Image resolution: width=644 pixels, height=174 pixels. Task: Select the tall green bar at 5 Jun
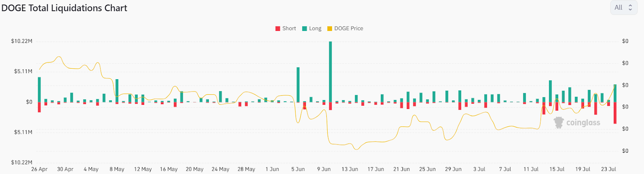[298, 85]
